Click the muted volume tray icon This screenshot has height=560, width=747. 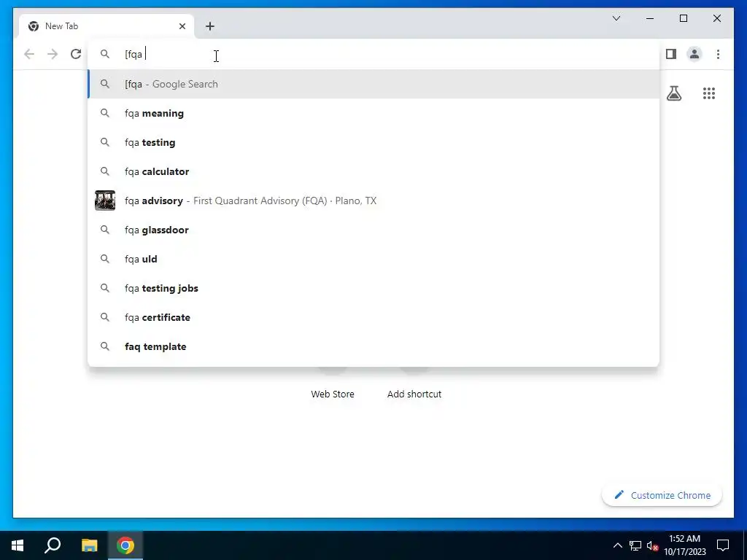point(653,545)
